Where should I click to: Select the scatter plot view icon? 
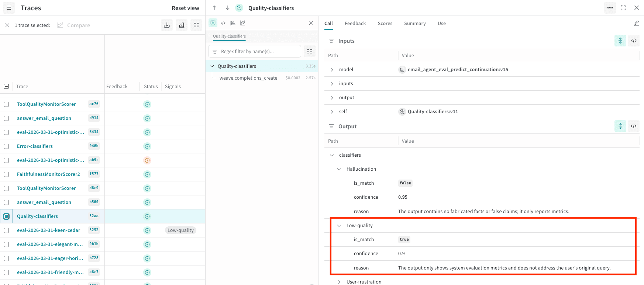[243, 23]
